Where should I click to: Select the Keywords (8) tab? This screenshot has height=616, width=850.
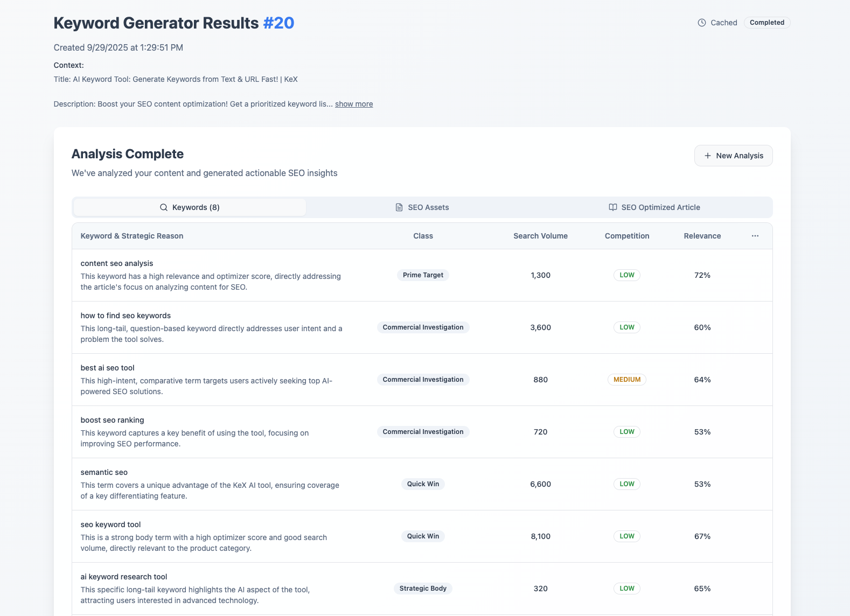pyautogui.click(x=190, y=207)
